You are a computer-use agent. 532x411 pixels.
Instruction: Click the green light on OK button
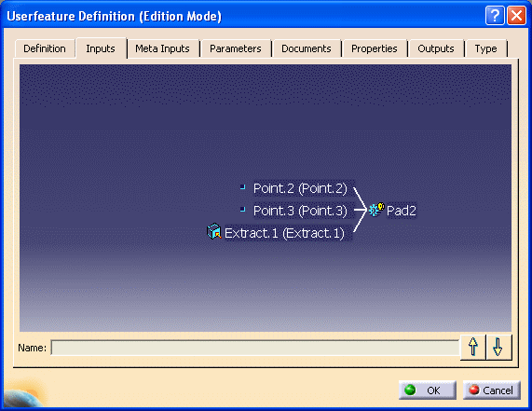click(410, 390)
